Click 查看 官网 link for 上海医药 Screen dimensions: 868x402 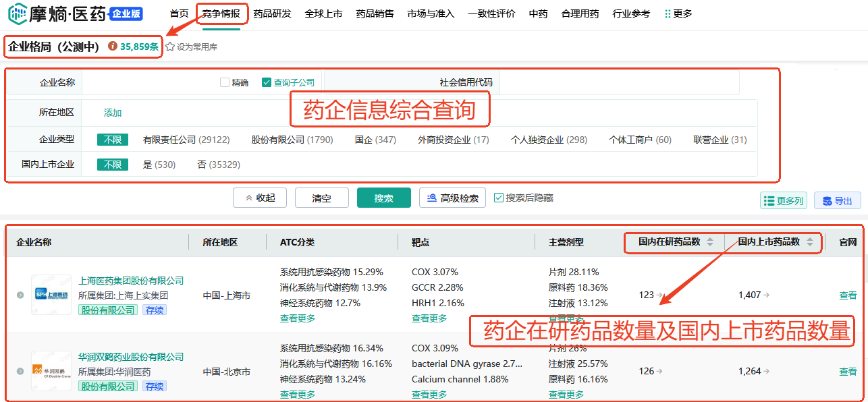click(x=848, y=295)
